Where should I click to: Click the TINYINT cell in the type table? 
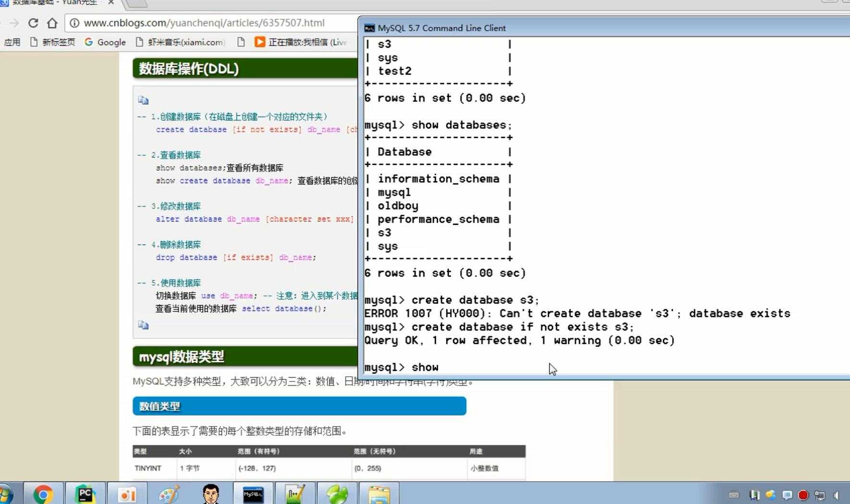148,468
